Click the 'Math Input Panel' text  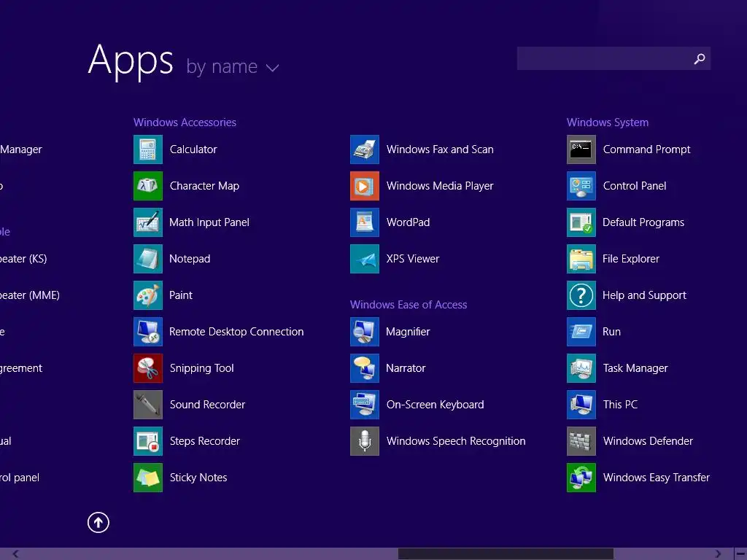coord(209,222)
